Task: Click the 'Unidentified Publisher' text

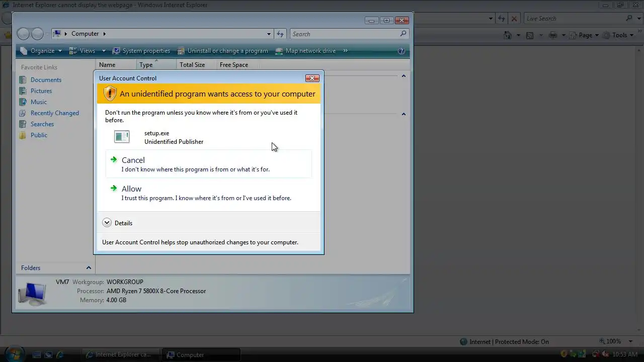Action: click(174, 142)
